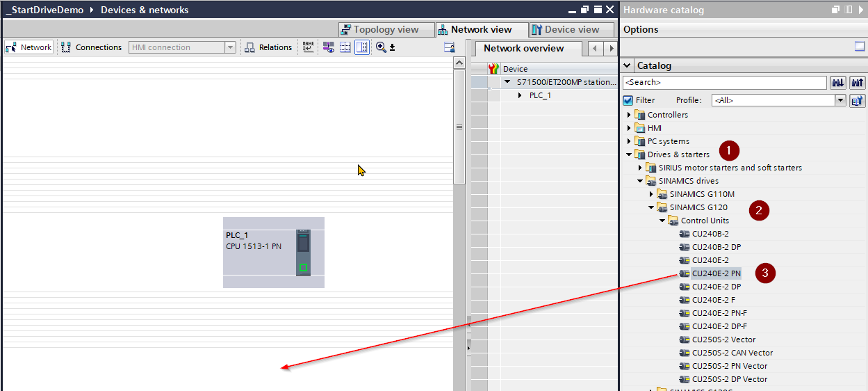Select CU240E-2 in catalog
The width and height of the screenshot is (868, 391).
tap(710, 260)
